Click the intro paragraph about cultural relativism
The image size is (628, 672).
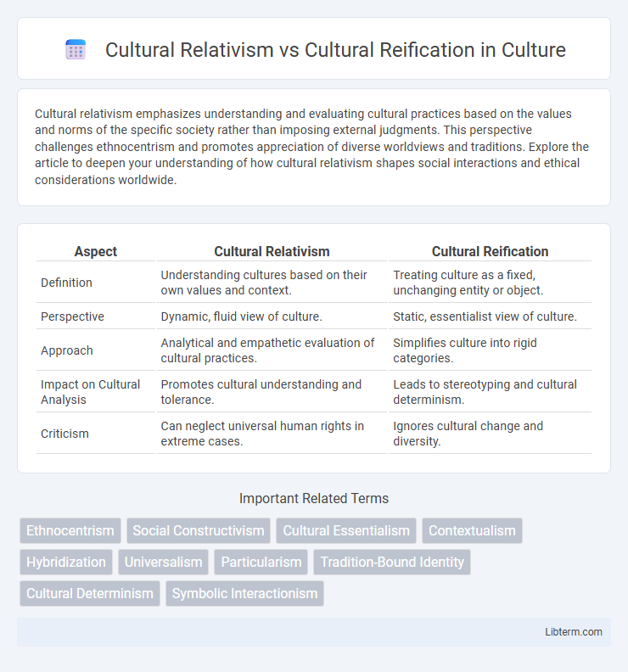pos(314,147)
